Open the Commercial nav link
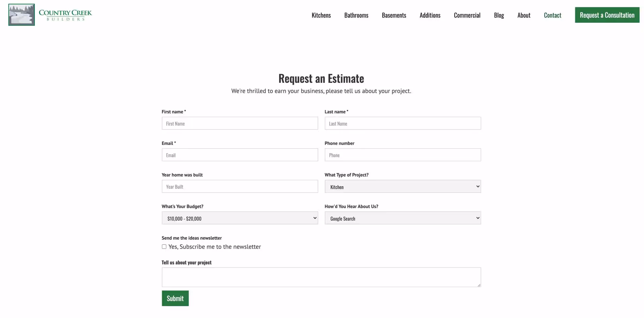The image size is (644, 318). click(x=467, y=15)
